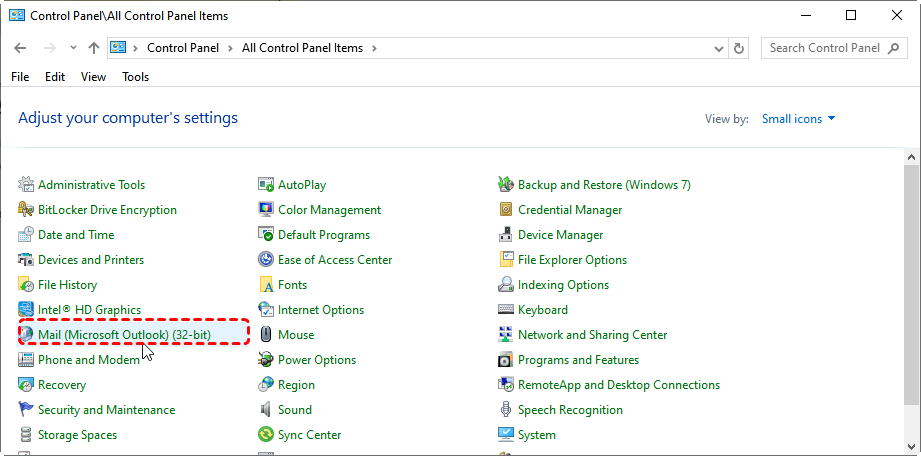Expand the View by Small icons dropdown
The width and height of the screenshot is (921, 456).
tap(798, 119)
